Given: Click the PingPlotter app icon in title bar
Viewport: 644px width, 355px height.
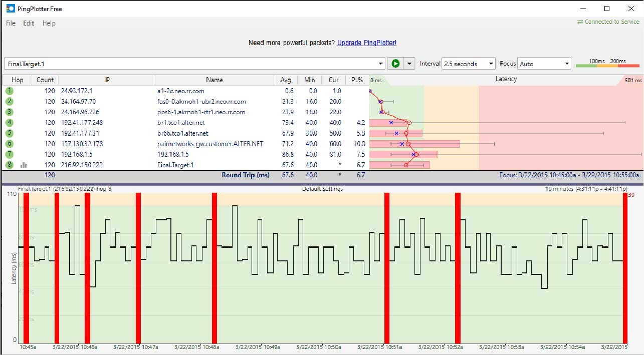Looking at the screenshot, I should pyautogui.click(x=10, y=9).
